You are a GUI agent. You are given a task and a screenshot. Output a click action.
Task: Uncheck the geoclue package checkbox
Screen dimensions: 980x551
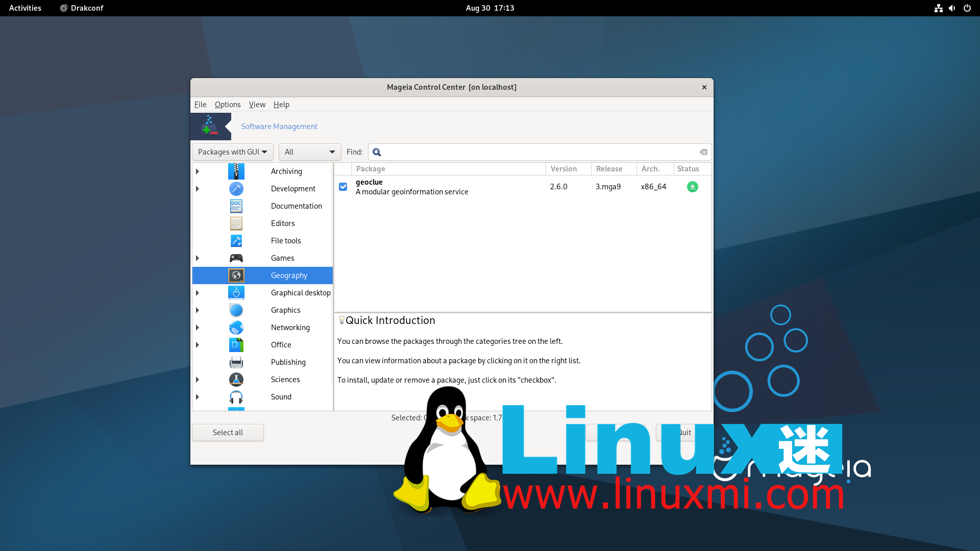[343, 187]
